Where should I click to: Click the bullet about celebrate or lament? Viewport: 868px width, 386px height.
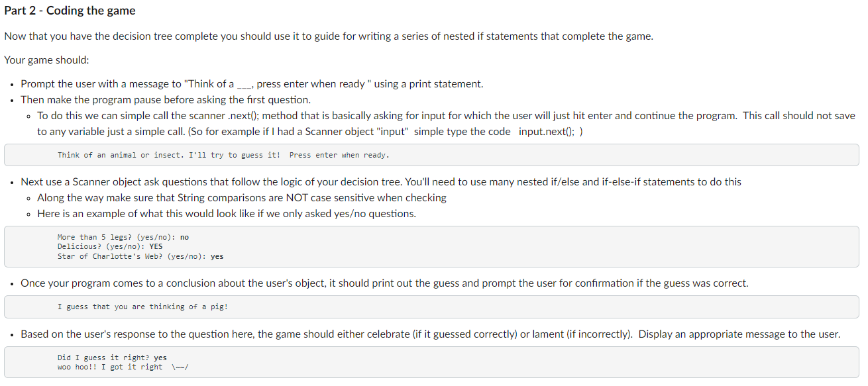click(x=431, y=334)
